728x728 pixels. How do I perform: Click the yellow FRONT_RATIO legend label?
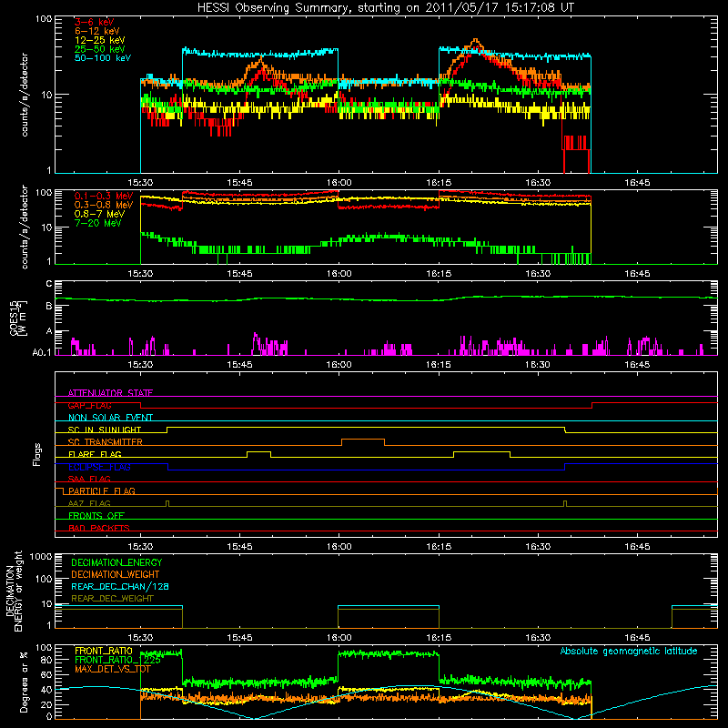pyautogui.click(x=104, y=651)
